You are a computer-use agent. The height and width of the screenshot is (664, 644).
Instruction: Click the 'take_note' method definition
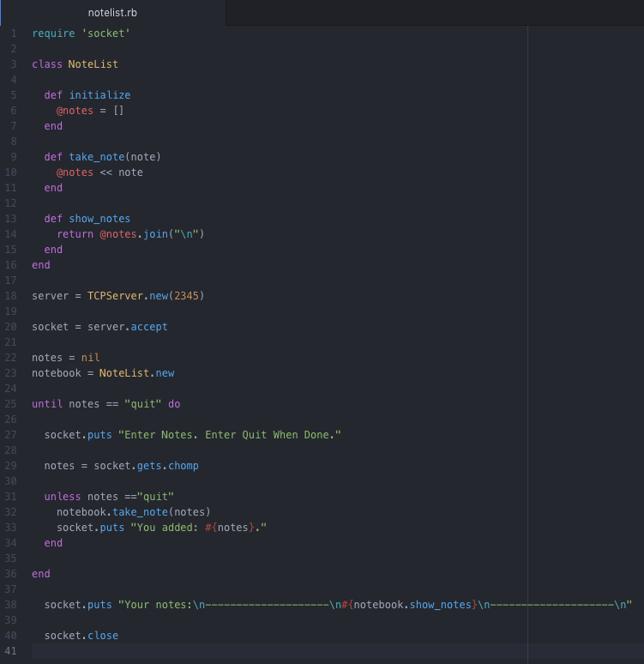(x=97, y=157)
